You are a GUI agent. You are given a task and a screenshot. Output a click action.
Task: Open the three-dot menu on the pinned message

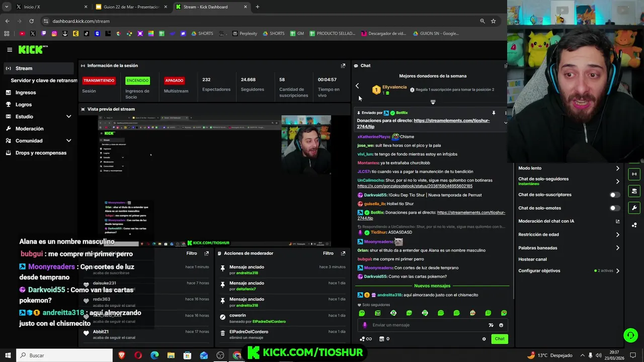coord(506,113)
